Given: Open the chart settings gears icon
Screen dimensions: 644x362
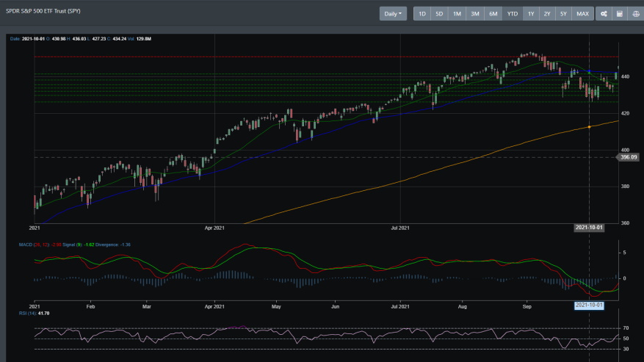Looking at the screenshot, I should tap(604, 13).
